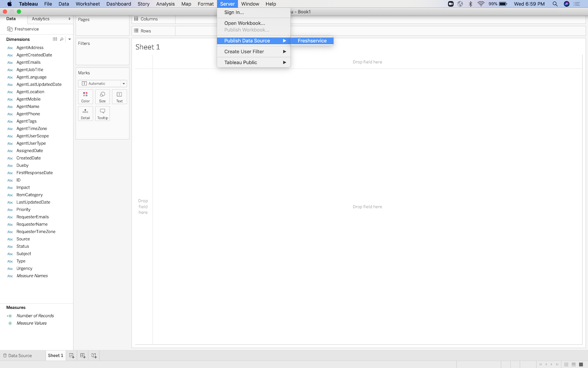Screen dimensions: 588x368
Task: Click the Rows shelf icon
Action: (136, 31)
